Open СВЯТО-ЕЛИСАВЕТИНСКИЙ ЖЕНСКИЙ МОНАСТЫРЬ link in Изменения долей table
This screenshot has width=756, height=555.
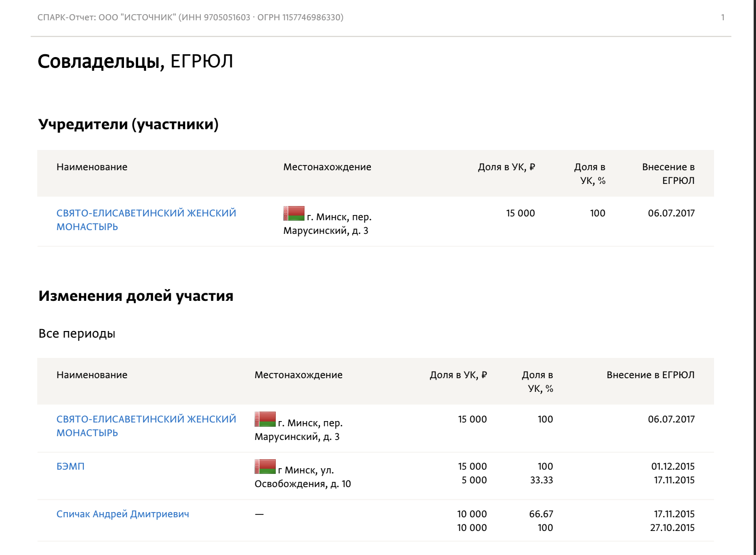(146, 426)
